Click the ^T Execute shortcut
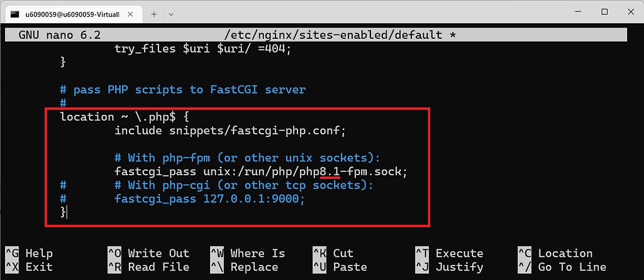Screen dimensions: 644x280 tap(449, 254)
